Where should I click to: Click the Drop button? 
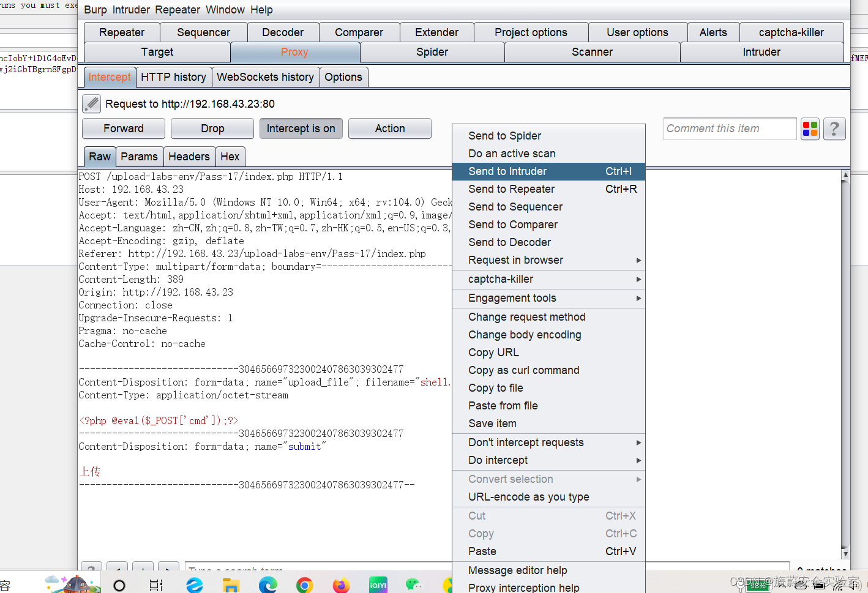click(212, 129)
